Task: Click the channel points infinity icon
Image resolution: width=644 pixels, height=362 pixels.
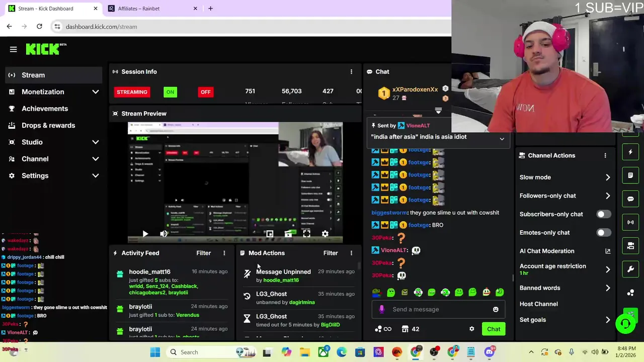Action: [383, 329]
